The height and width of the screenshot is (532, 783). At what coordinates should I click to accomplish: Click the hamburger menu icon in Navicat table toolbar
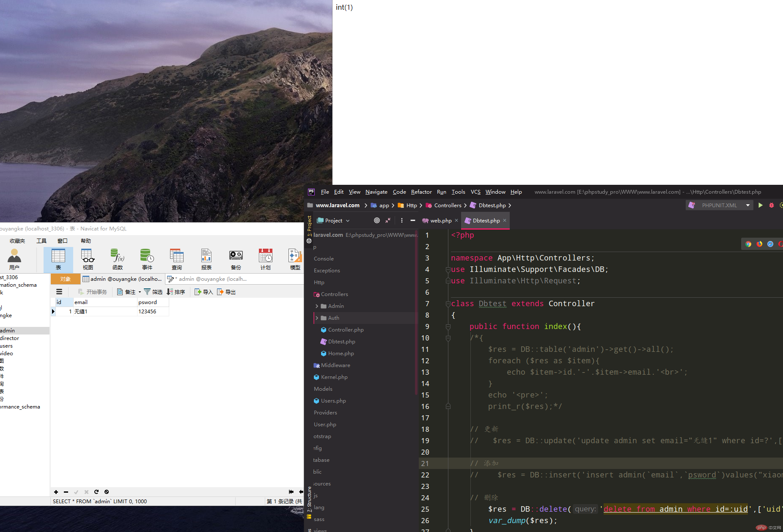pos(59,292)
